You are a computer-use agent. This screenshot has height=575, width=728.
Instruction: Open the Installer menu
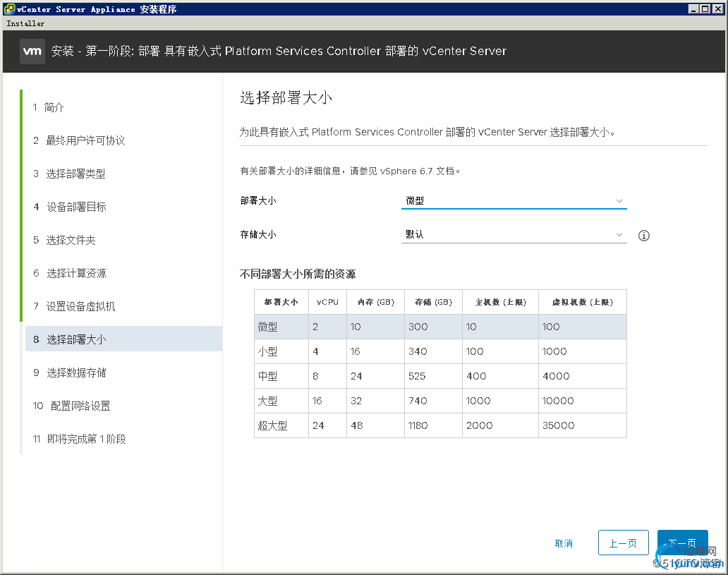(x=25, y=23)
